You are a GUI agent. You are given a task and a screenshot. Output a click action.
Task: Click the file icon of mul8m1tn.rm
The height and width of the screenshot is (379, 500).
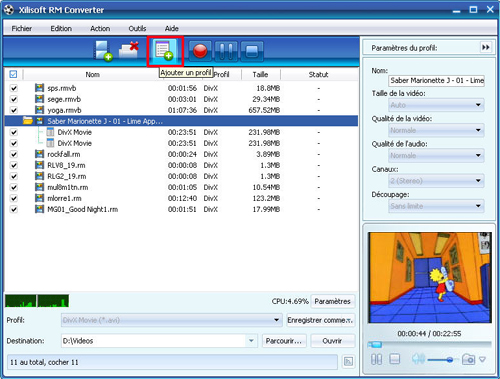point(39,187)
